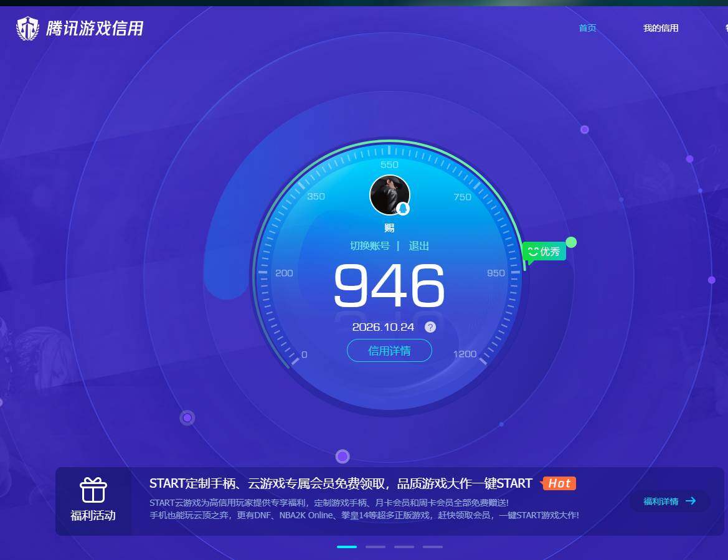The height and width of the screenshot is (560, 728).
Task: Select the first carousel indicator
Action: 347,547
